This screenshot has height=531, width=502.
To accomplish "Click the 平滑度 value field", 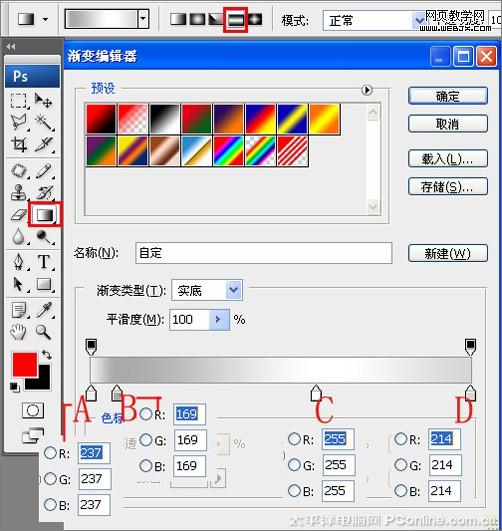I will coord(189,319).
